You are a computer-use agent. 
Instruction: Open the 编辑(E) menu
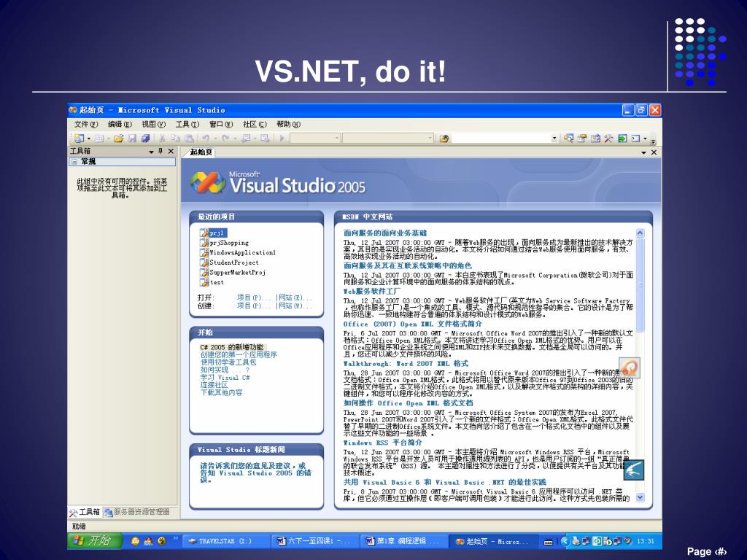click(120, 124)
